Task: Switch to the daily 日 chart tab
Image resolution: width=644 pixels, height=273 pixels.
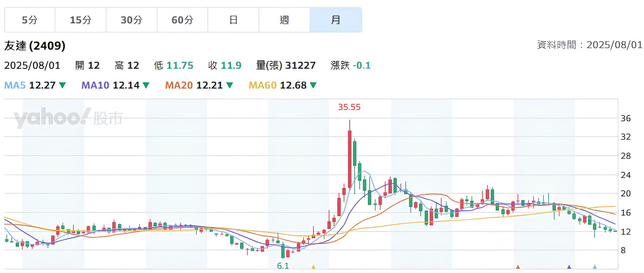Action: 233,20
